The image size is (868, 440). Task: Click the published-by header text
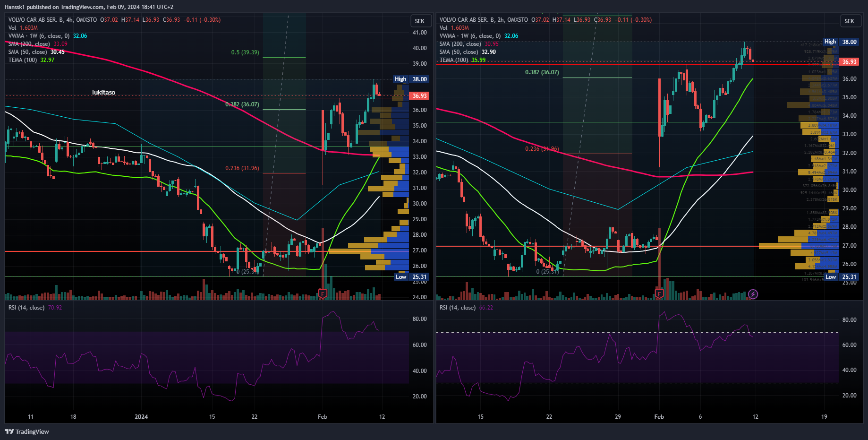(89, 7)
